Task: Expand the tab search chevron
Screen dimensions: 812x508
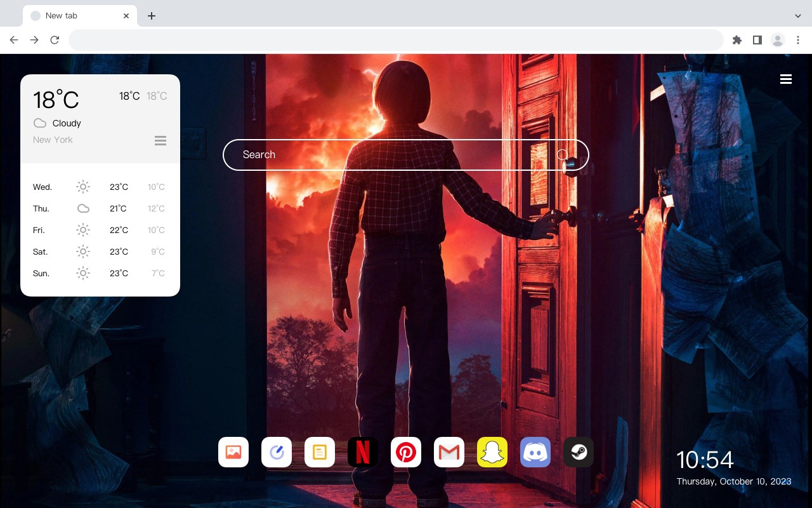Action: point(798,16)
